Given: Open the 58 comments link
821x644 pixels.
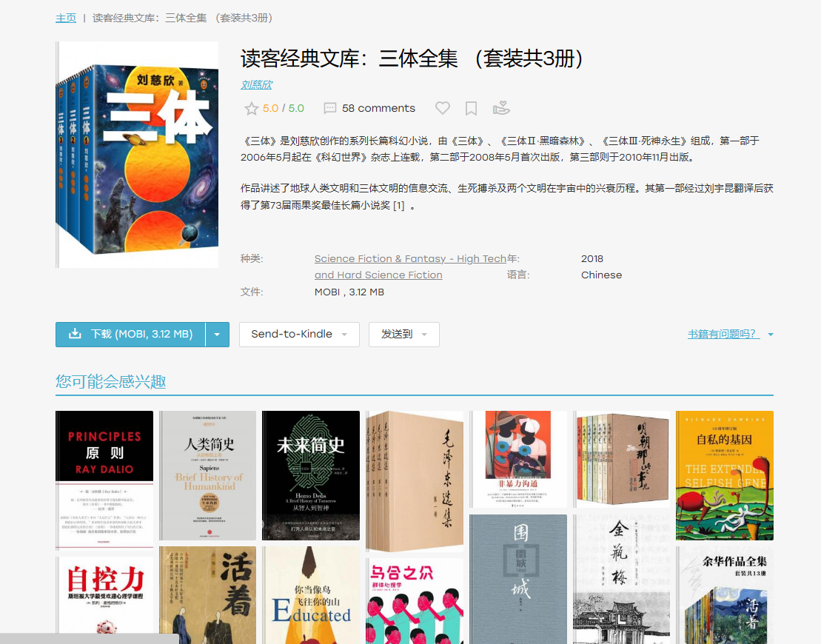Looking at the screenshot, I should (x=378, y=108).
